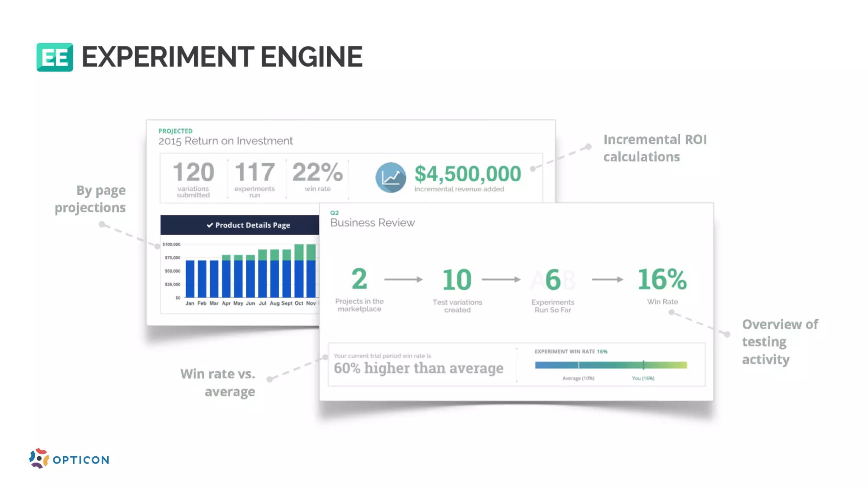Click the 10 test variations created number
Screen dimensions: 868x488
pos(456,280)
